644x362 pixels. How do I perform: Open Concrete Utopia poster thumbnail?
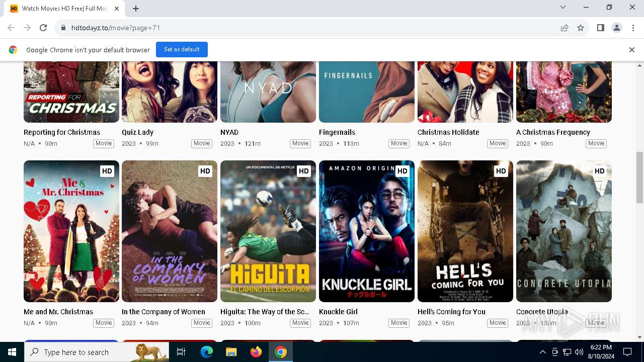(x=564, y=231)
